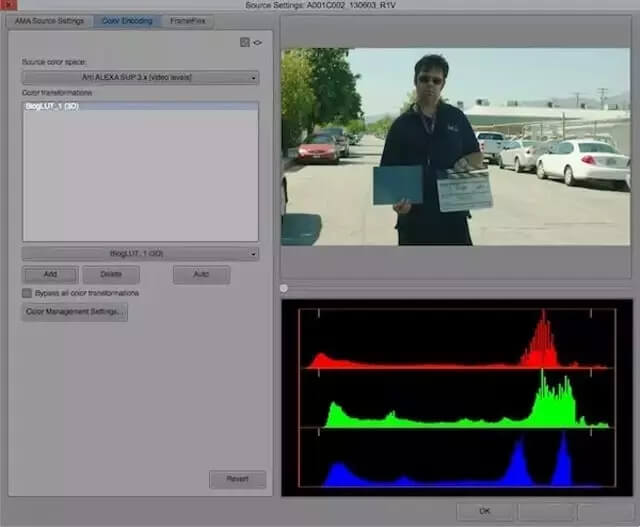Viewport: 640px width, 527px height.
Task: Click the preview scrub slider handle
Action: coord(284,288)
